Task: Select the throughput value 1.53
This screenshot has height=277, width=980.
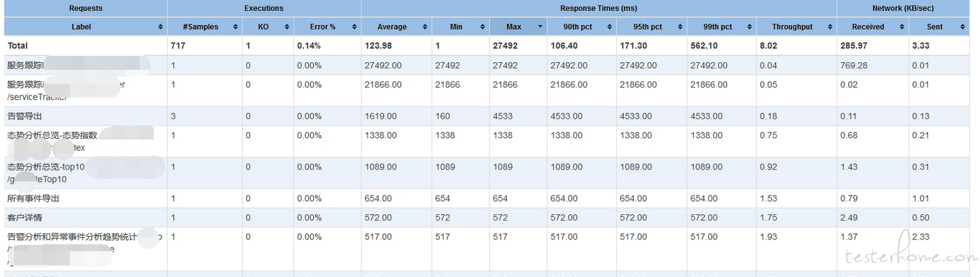Action: 768,199
